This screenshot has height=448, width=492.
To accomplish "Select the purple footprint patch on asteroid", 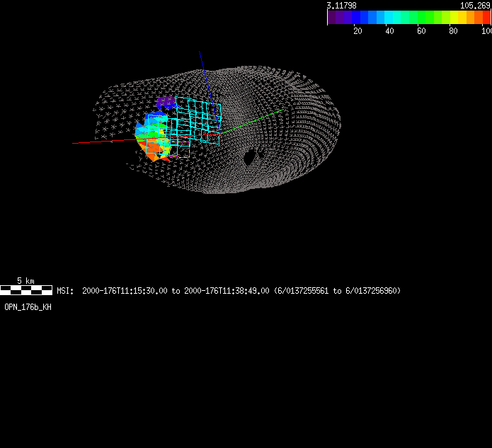I will [166, 103].
